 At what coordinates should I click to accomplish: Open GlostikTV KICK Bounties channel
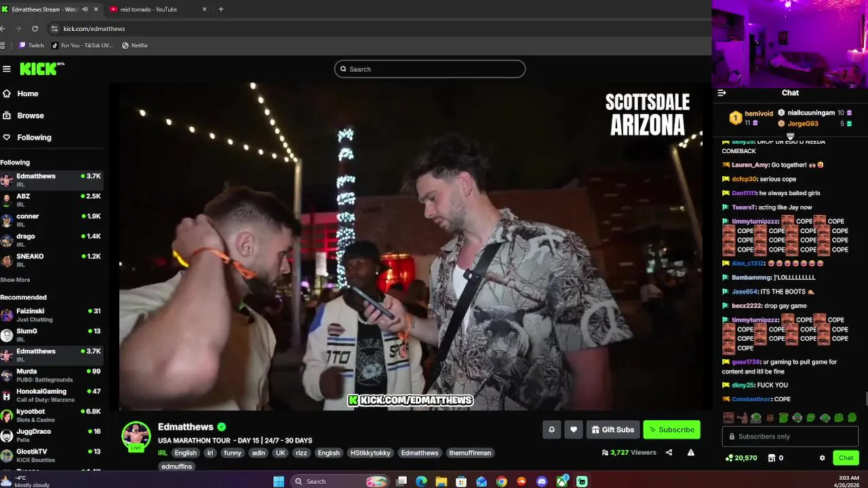(52, 455)
